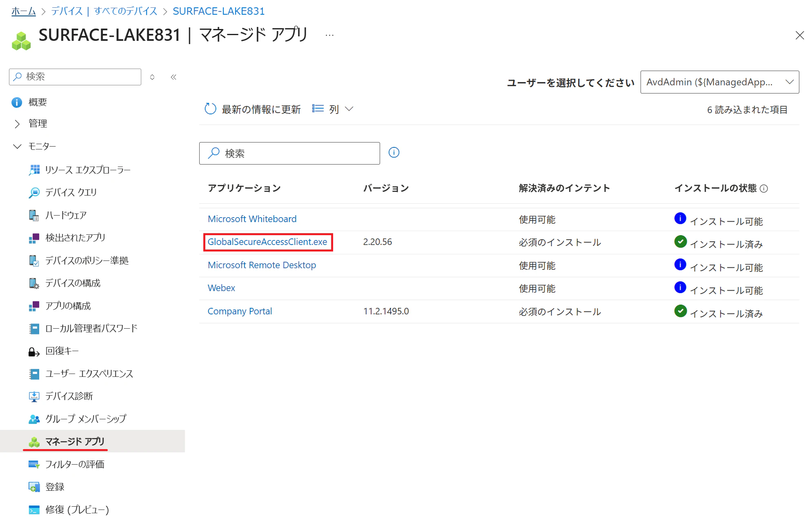812x523 pixels.
Task: Expand the 管理 section
Action: pos(17,124)
